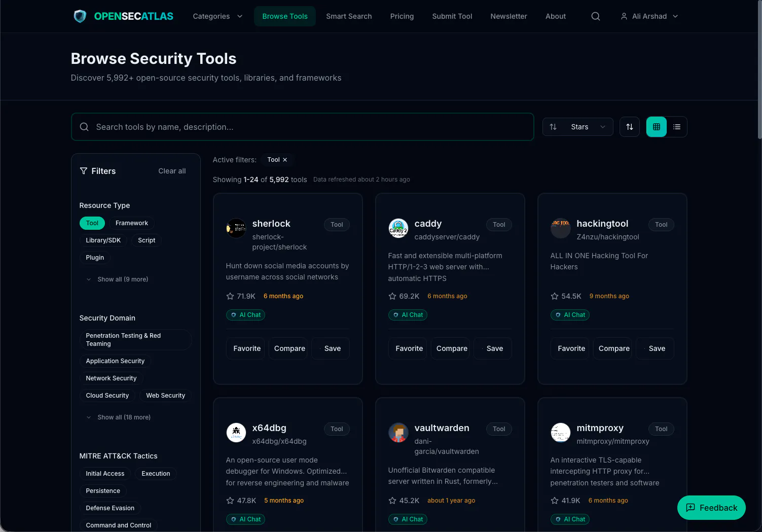Click the star icon on caddy card
The width and height of the screenshot is (762, 532).
coord(392,296)
